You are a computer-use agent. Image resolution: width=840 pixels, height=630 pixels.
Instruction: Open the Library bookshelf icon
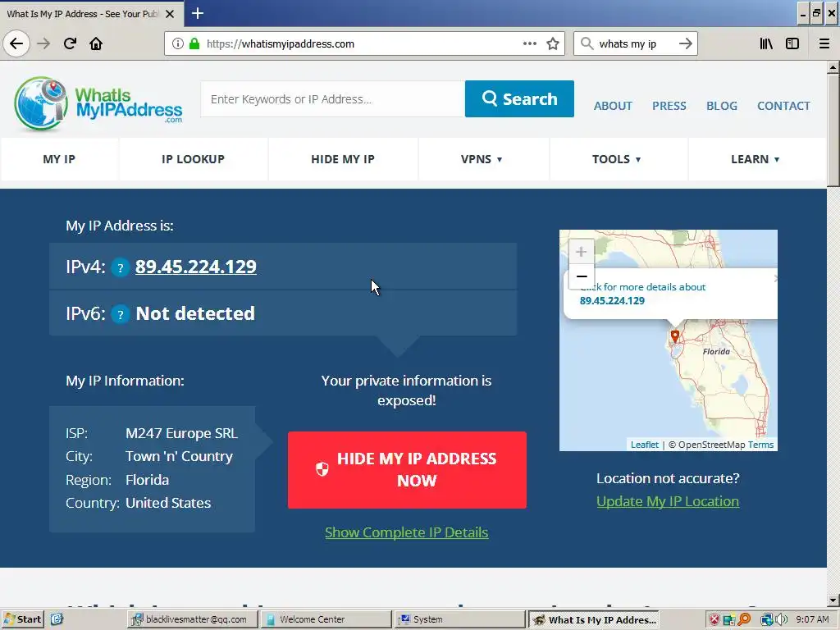[x=766, y=43]
